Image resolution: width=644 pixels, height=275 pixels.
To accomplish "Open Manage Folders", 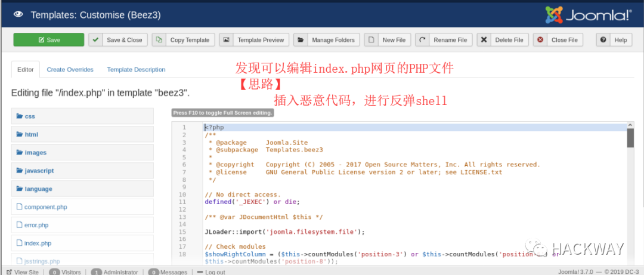I will pyautogui.click(x=333, y=40).
